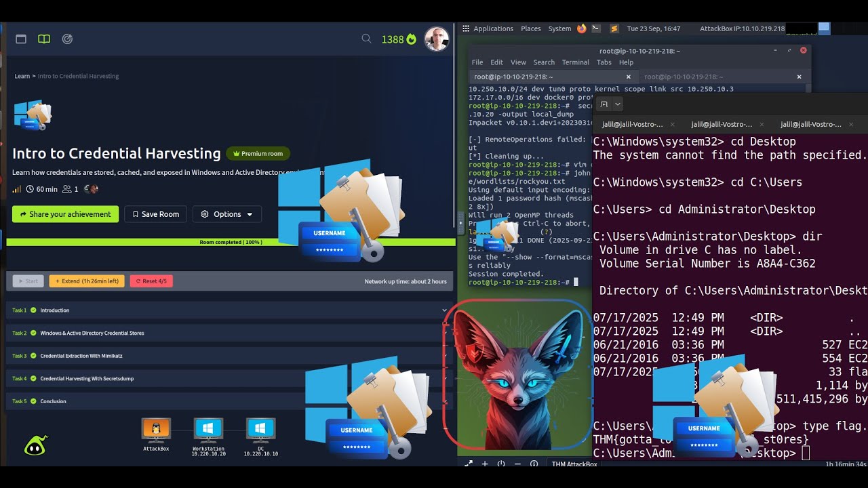Click the THM AttackBox taskbar entry
The image size is (868, 488).
click(x=574, y=464)
